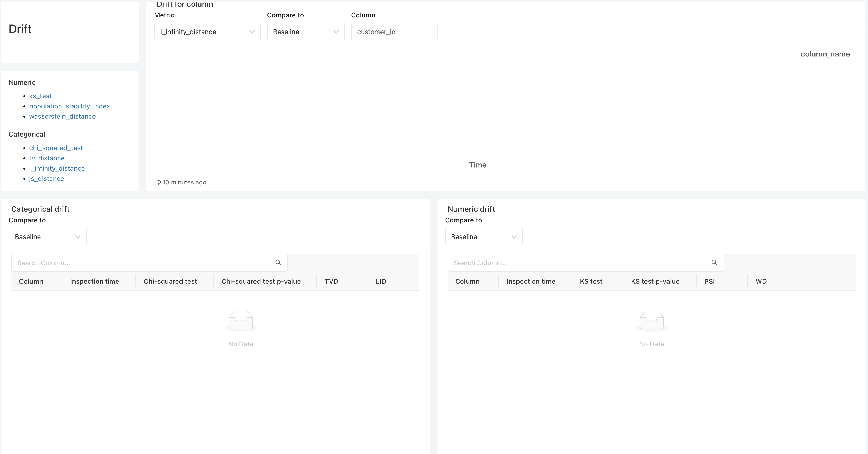This screenshot has width=868, height=454.
Task: Follow the wasserstein_distance link
Action: click(62, 117)
